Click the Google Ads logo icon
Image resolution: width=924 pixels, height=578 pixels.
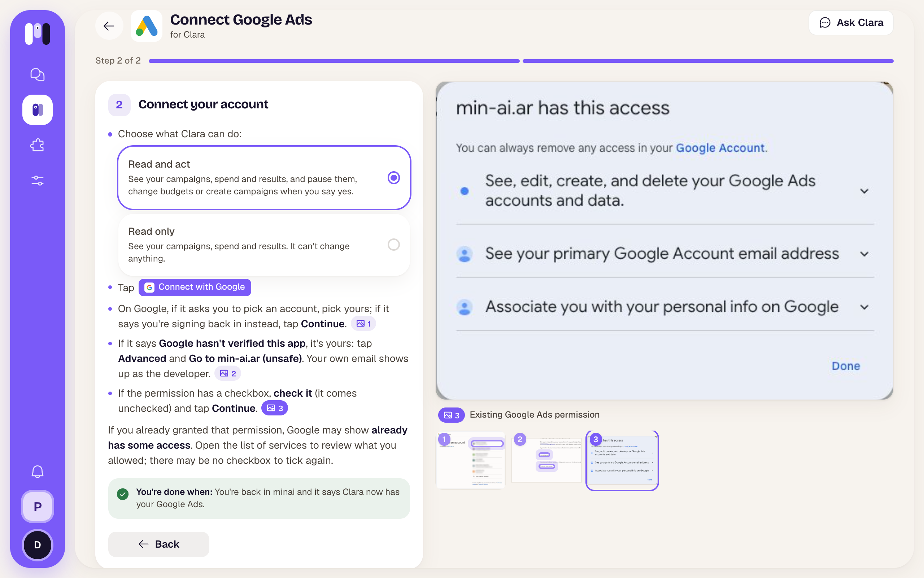click(x=147, y=26)
